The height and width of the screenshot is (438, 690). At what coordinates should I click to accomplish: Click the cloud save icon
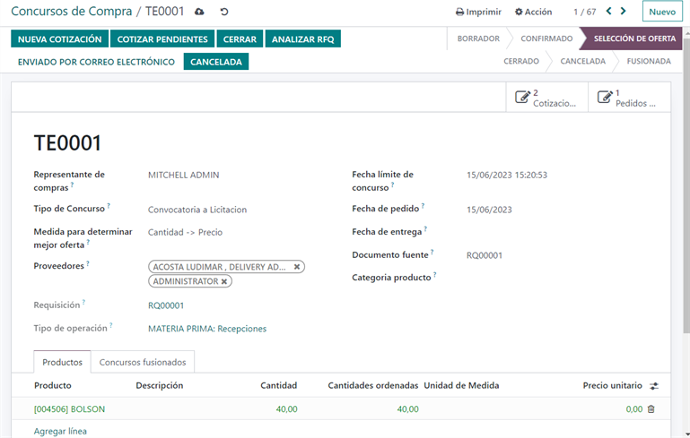point(199,11)
